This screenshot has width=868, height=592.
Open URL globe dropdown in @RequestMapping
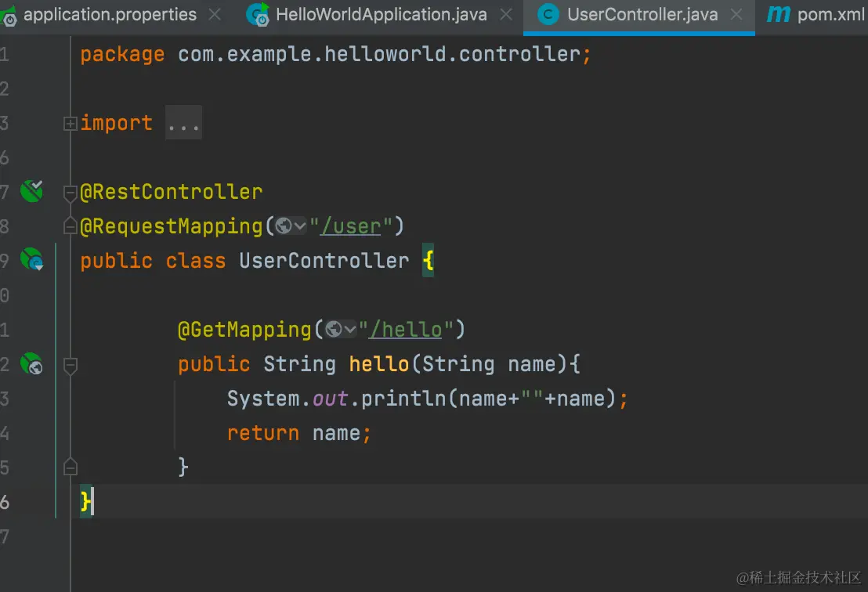[291, 226]
